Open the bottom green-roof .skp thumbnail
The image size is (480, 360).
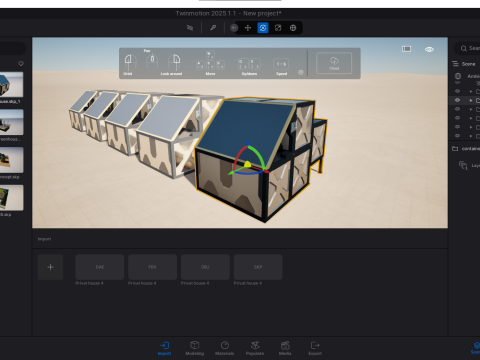click(11, 198)
